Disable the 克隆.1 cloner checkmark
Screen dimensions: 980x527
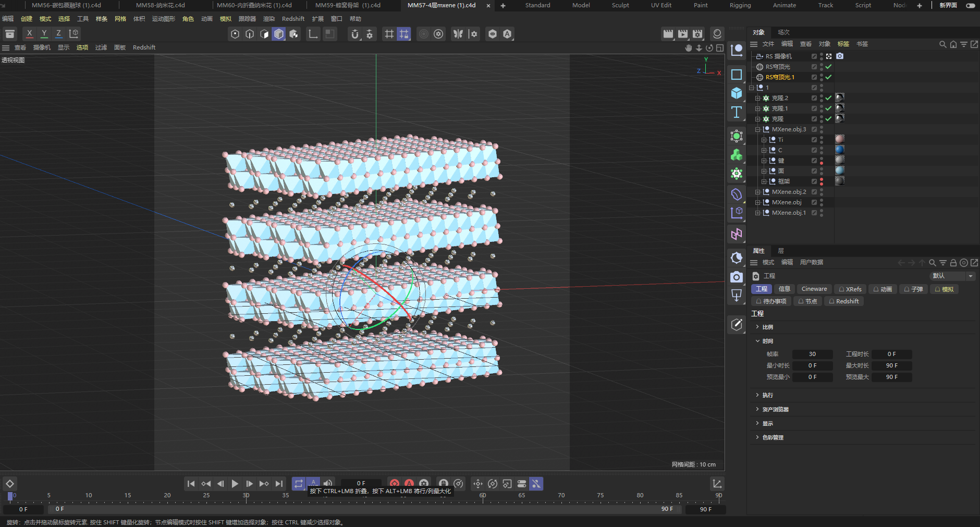[x=828, y=108]
